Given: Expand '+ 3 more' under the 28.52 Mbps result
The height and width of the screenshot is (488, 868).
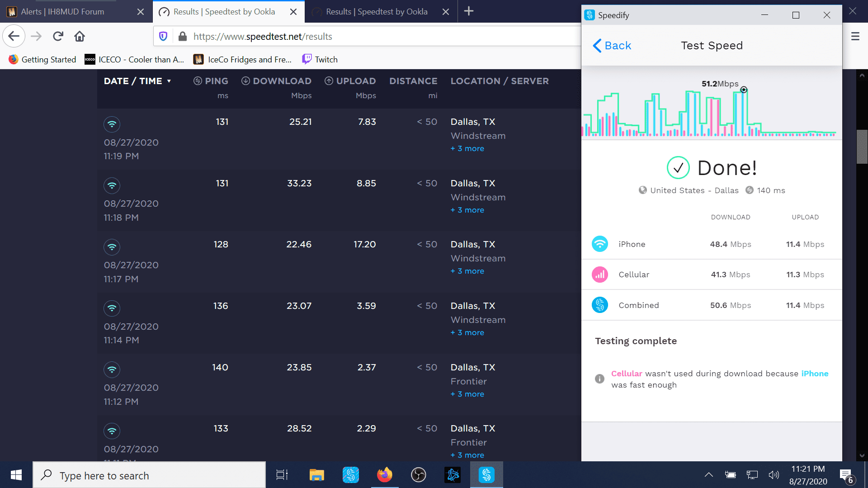Looking at the screenshot, I should click(467, 455).
